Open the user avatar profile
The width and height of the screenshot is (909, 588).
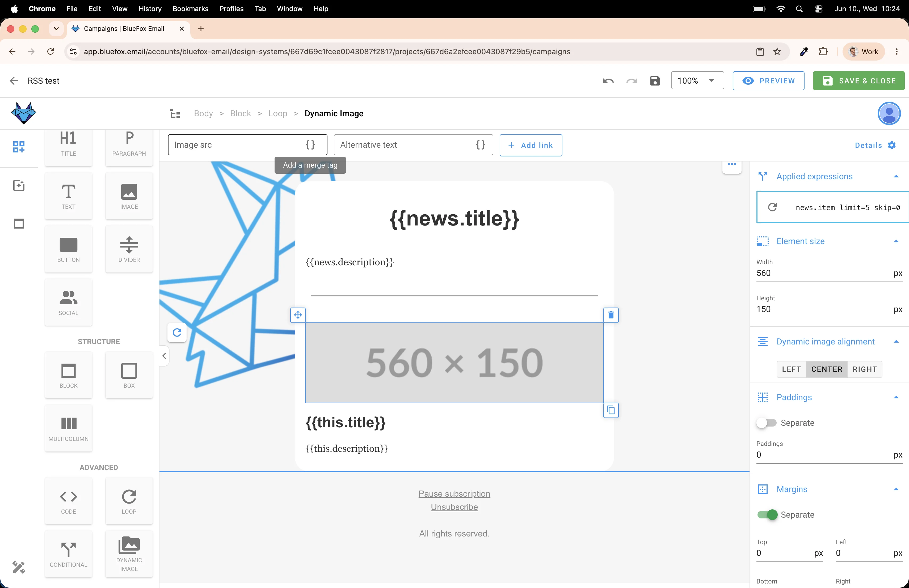(889, 113)
